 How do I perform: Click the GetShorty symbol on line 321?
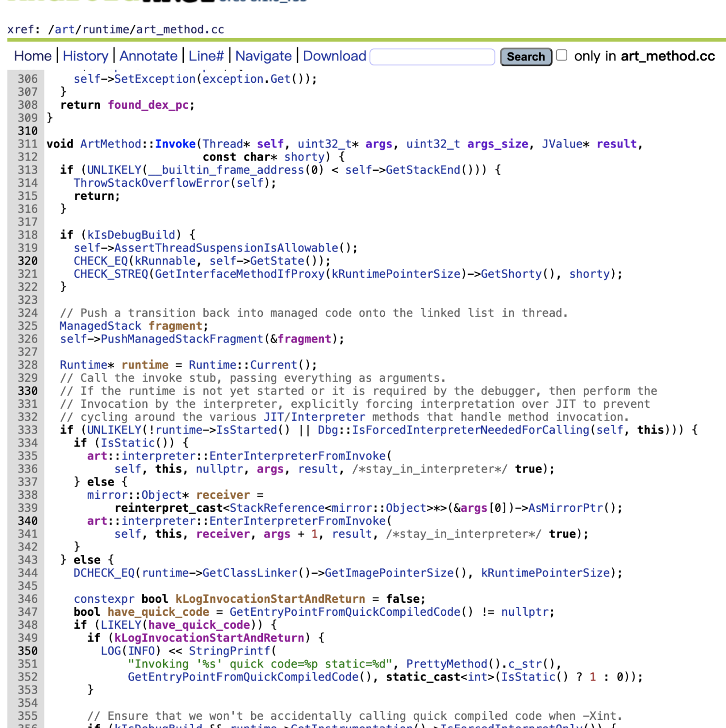(512, 274)
